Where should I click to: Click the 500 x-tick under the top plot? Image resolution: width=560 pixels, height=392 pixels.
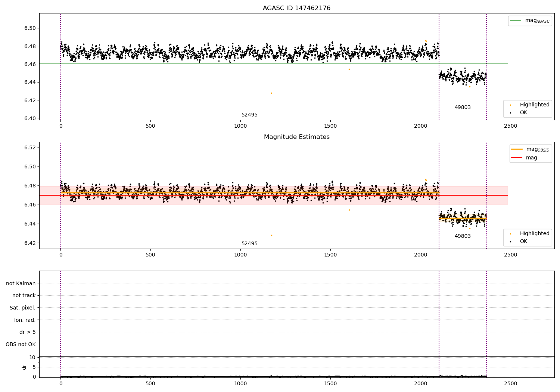(150, 126)
